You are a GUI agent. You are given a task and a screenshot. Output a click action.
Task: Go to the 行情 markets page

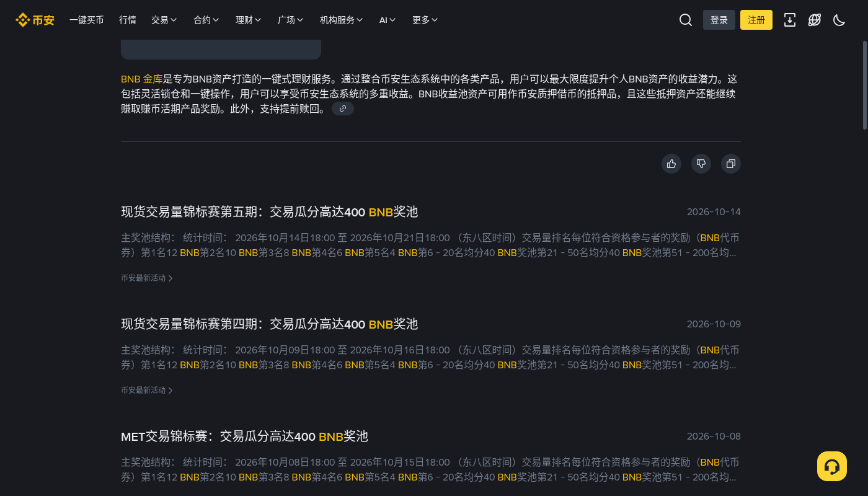(x=128, y=20)
